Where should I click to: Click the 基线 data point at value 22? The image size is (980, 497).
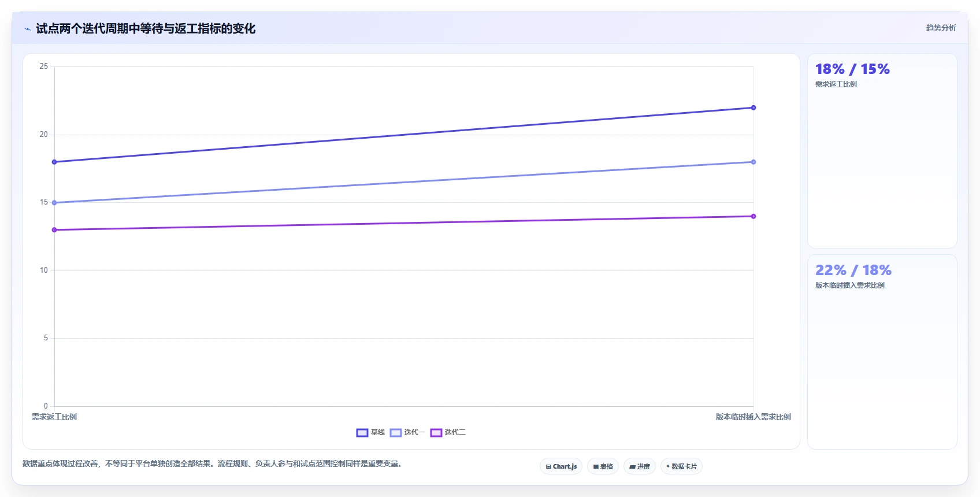[x=753, y=107]
